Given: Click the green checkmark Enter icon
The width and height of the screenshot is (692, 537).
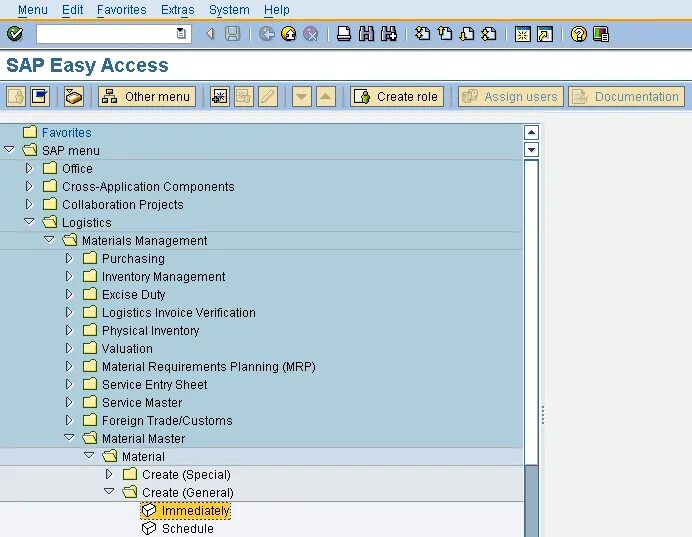Looking at the screenshot, I should click(15, 34).
